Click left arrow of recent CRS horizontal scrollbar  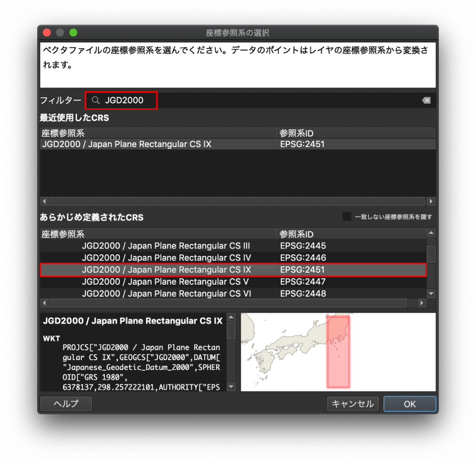44,201
